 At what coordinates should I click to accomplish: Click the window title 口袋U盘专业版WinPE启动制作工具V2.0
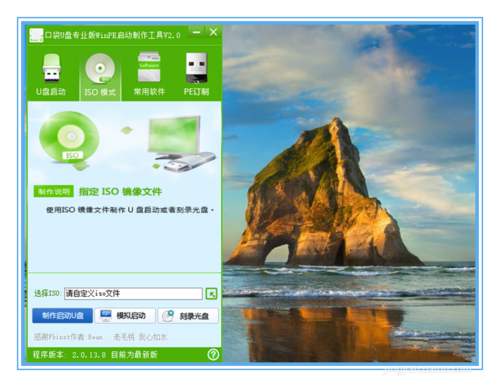113,35
